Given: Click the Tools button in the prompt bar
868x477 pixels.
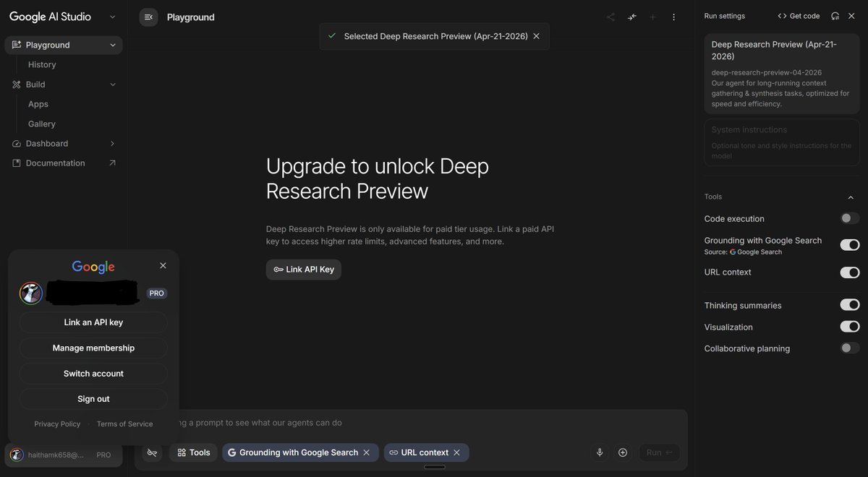Looking at the screenshot, I should [193, 452].
